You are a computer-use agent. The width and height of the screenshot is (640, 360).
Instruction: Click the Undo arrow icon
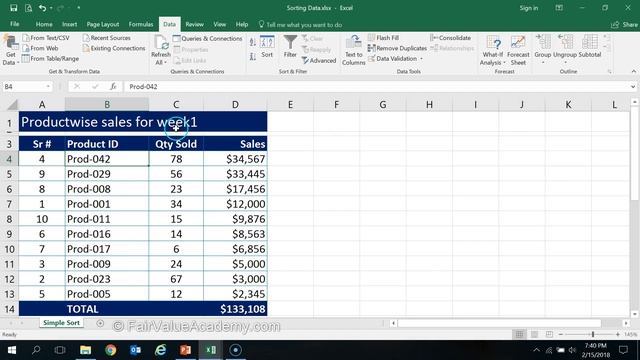click(42, 8)
